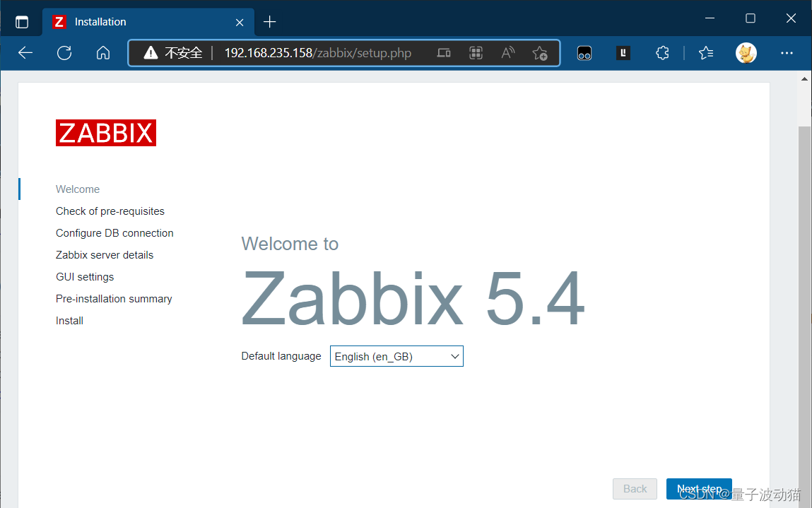Click the Default language label

tap(281, 356)
